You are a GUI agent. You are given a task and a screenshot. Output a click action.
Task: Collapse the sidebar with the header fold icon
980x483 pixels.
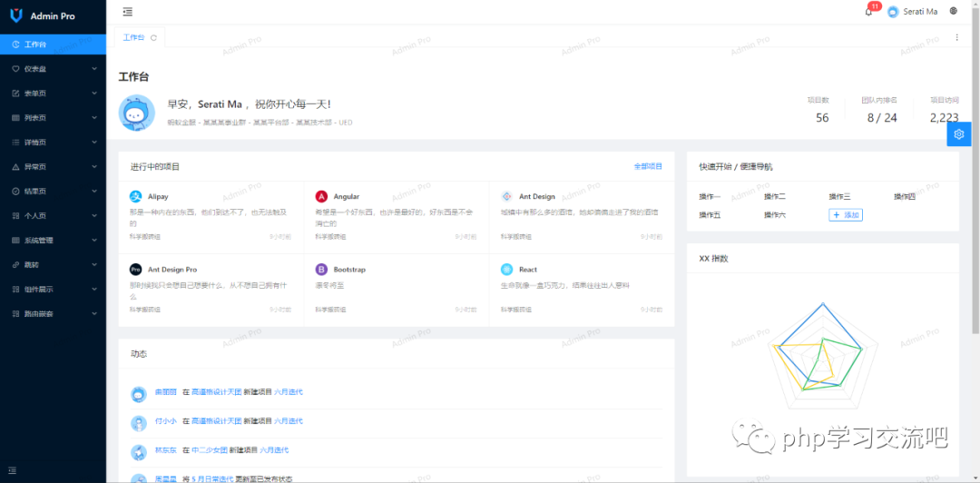(128, 11)
